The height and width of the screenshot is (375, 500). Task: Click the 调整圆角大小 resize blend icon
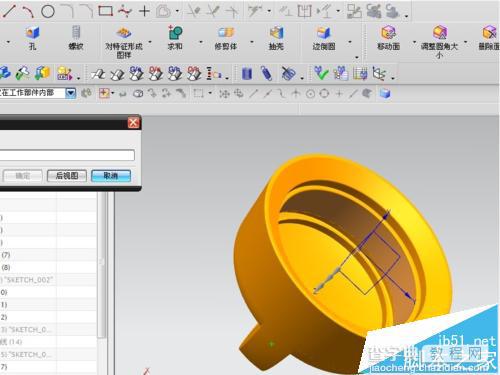pyautogui.click(x=440, y=33)
